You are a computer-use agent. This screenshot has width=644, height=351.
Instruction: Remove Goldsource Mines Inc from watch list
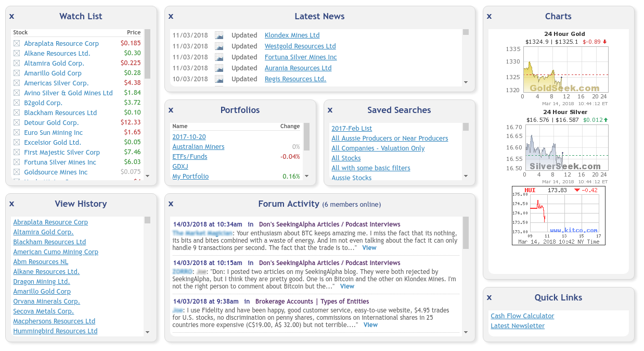point(17,172)
